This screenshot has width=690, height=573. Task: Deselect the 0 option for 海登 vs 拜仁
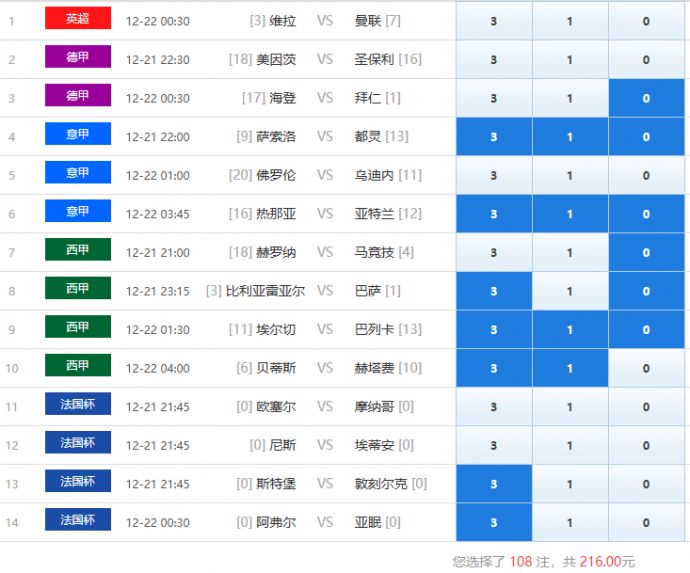[x=646, y=98]
